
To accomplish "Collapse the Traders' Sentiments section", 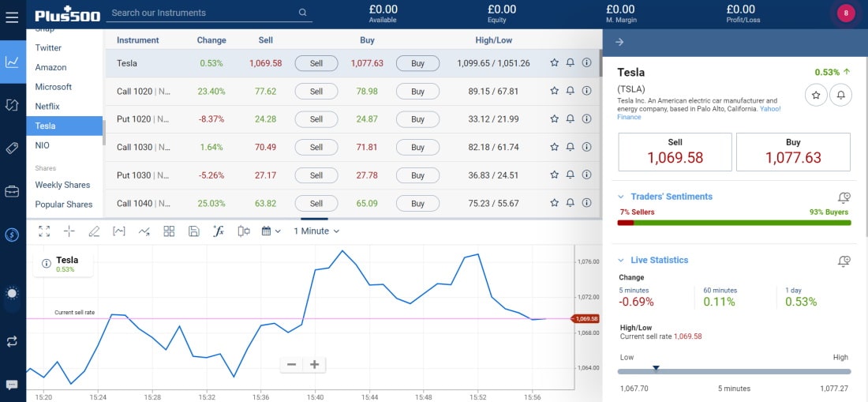I will [620, 197].
